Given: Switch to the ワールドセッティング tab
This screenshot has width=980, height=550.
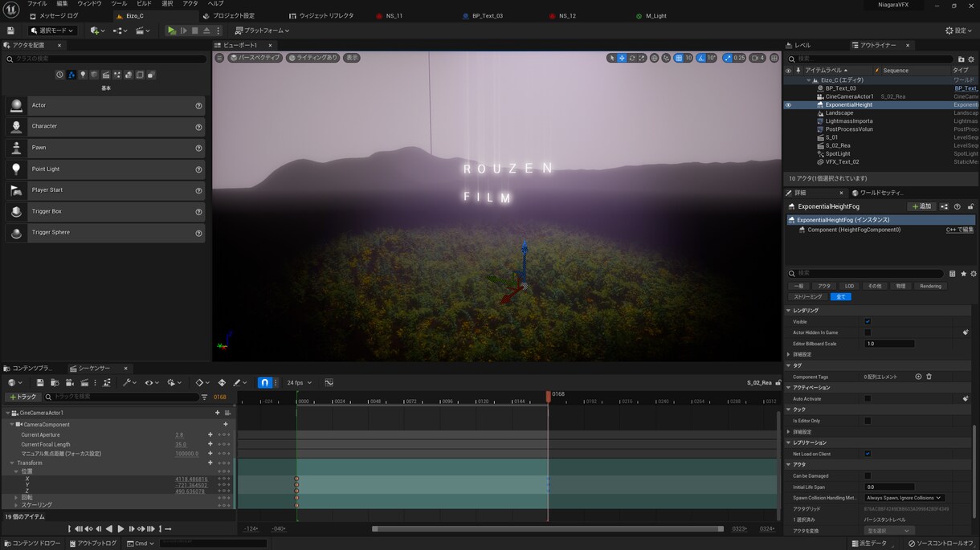Looking at the screenshot, I should tap(877, 193).
